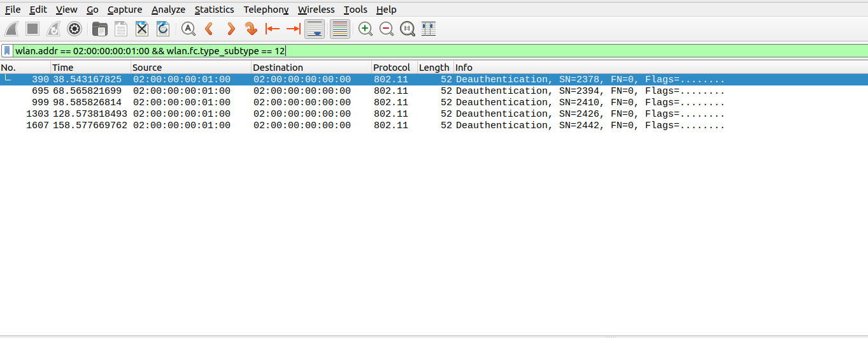Go to specified packet arrow icon

pos(251,29)
